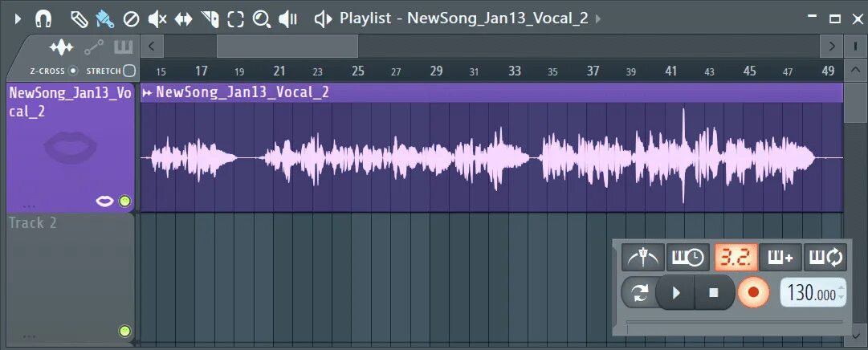
Task: Mute the NewSong_Jan13_Vocal_2 track green light
Action: point(125,201)
